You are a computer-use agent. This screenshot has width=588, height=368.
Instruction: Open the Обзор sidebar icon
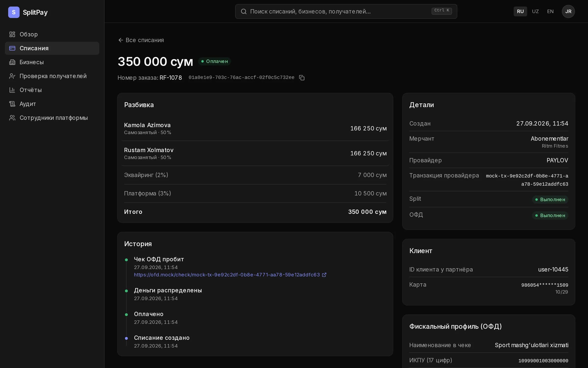pos(12,34)
